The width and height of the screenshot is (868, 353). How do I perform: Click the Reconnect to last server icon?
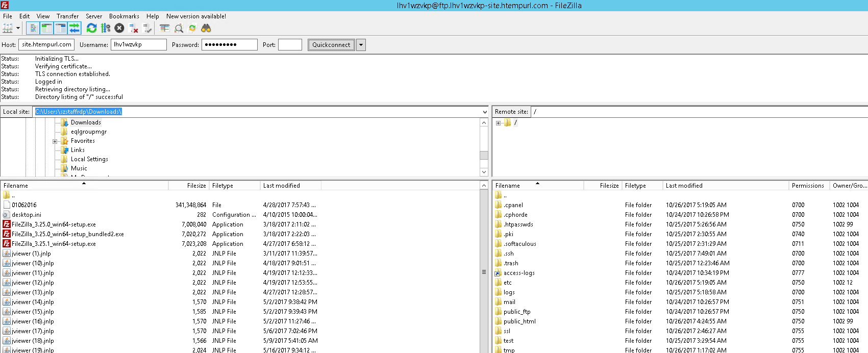[147, 28]
